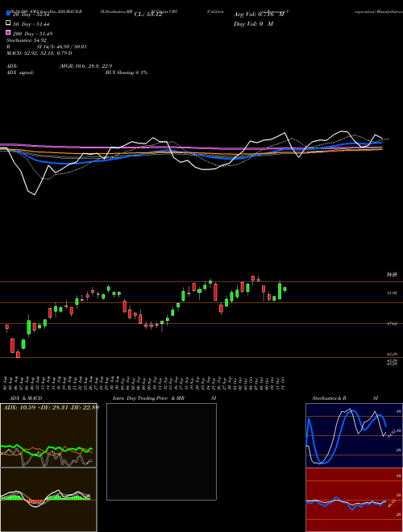403x532 pixels.
Task: Click the 'Avg Vol: 0.716 M' readout
Action: click(x=259, y=15)
